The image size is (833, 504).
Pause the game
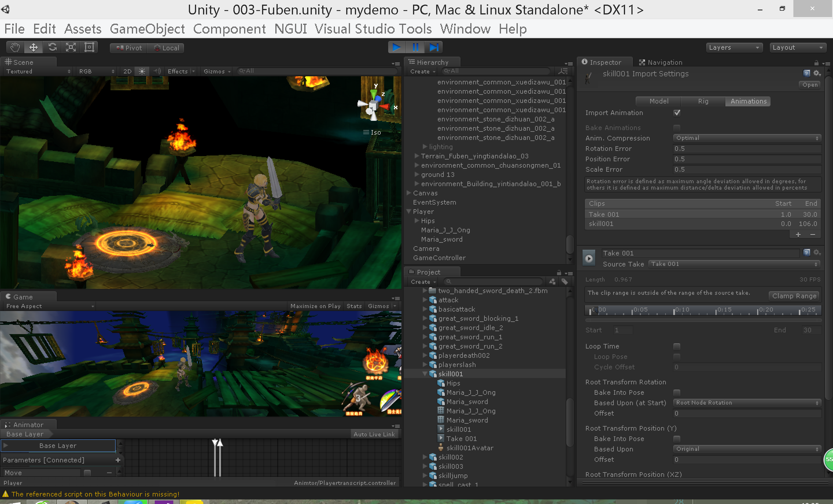(x=415, y=47)
